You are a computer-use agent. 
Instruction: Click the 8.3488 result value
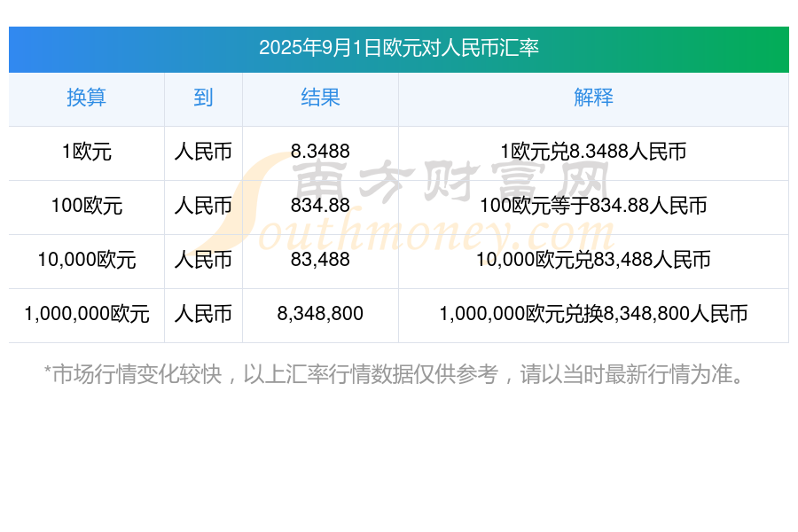320,152
